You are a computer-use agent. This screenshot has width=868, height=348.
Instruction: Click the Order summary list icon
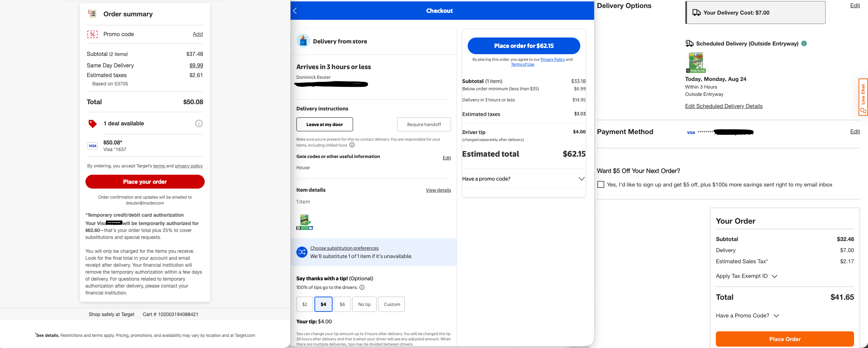click(x=92, y=14)
